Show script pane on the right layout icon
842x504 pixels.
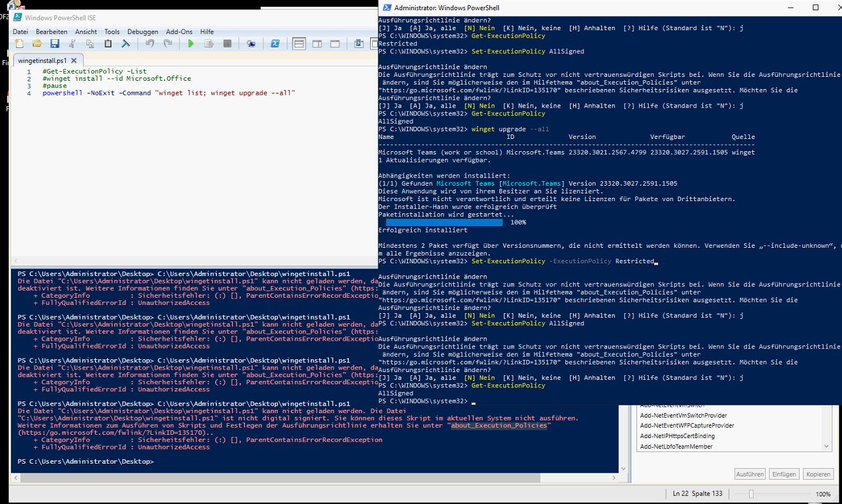pyautogui.click(x=317, y=44)
